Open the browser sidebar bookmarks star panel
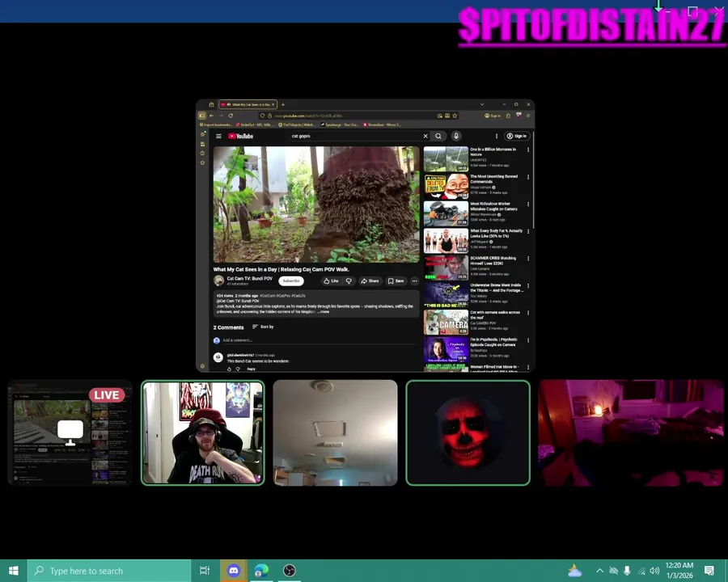The height and width of the screenshot is (582, 728). point(202,163)
